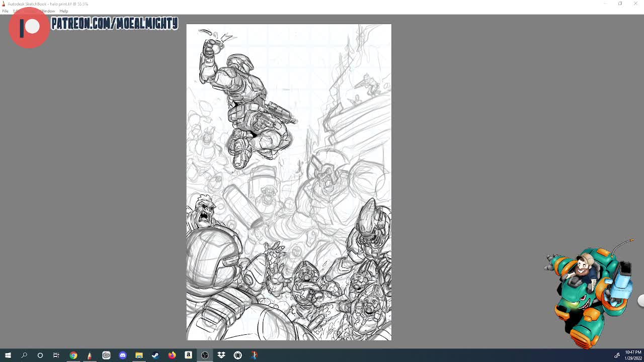The height and width of the screenshot is (362, 644).
Task: Open the white hexagon app on the taskbar
Action: pos(238,355)
